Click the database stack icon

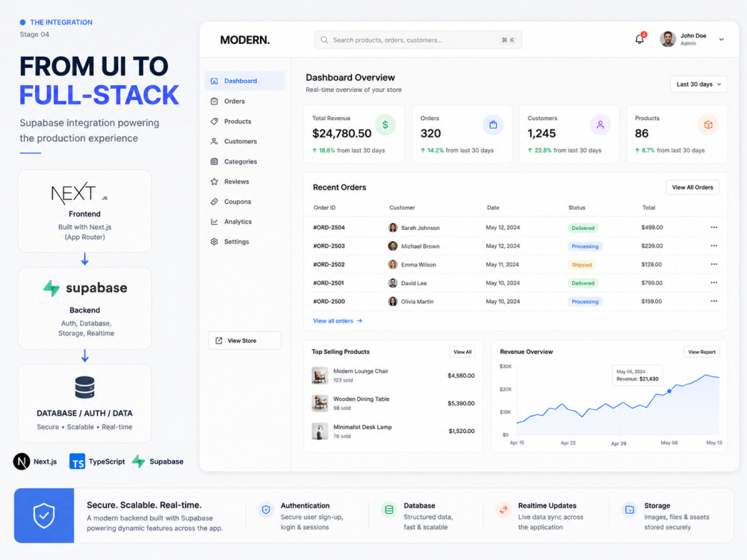coord(85,387)
